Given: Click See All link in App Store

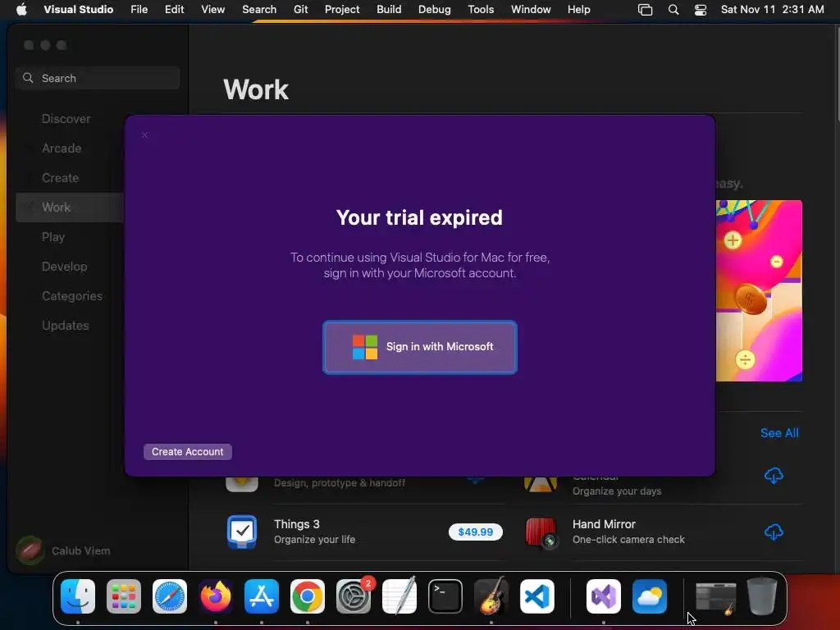Looking at the screenshot, I should coord(779,433).
